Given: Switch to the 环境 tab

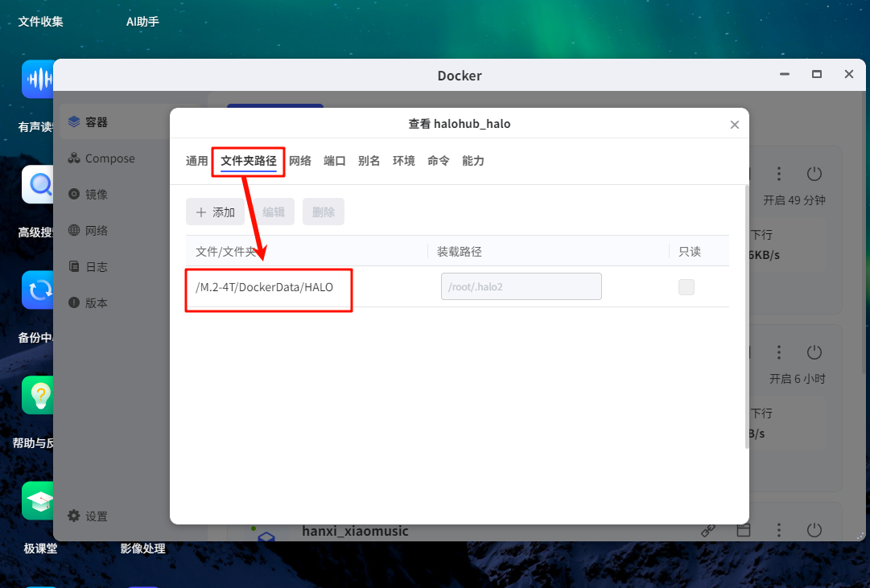Looking at the screenshot, I should tap(404, 161).
